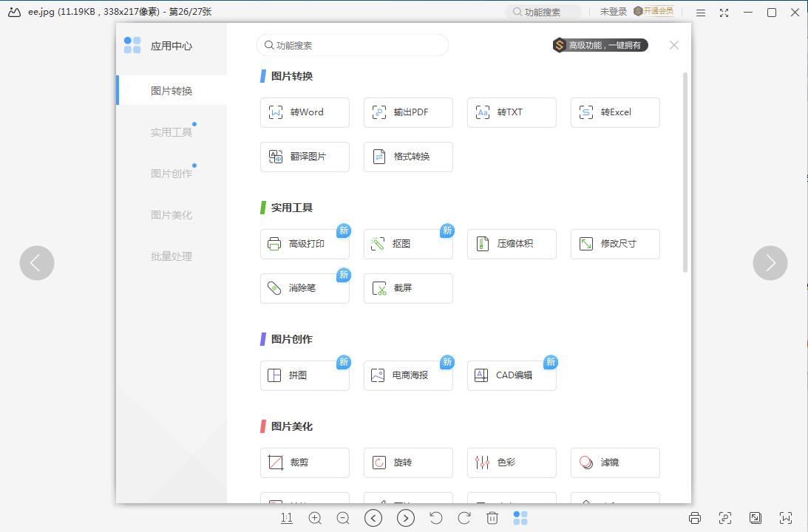Select the 抠图 cutout tool
Screen dimensions: 808x532
coord(408,244)
